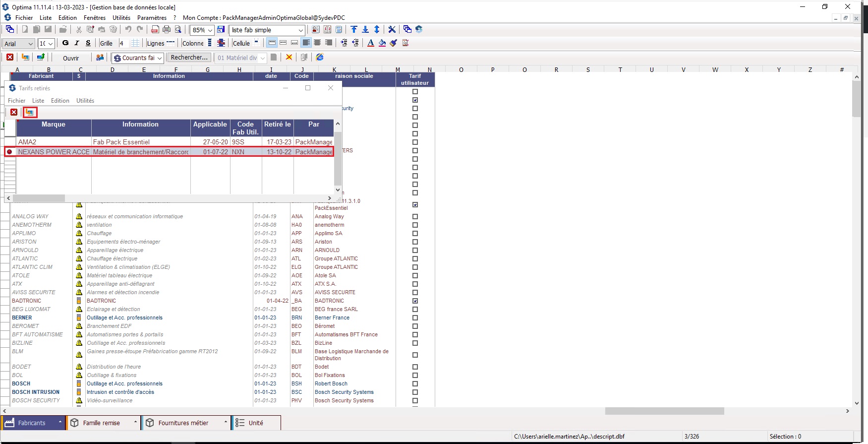Click the calculator icon in the top toolbar

coord(339,30)
